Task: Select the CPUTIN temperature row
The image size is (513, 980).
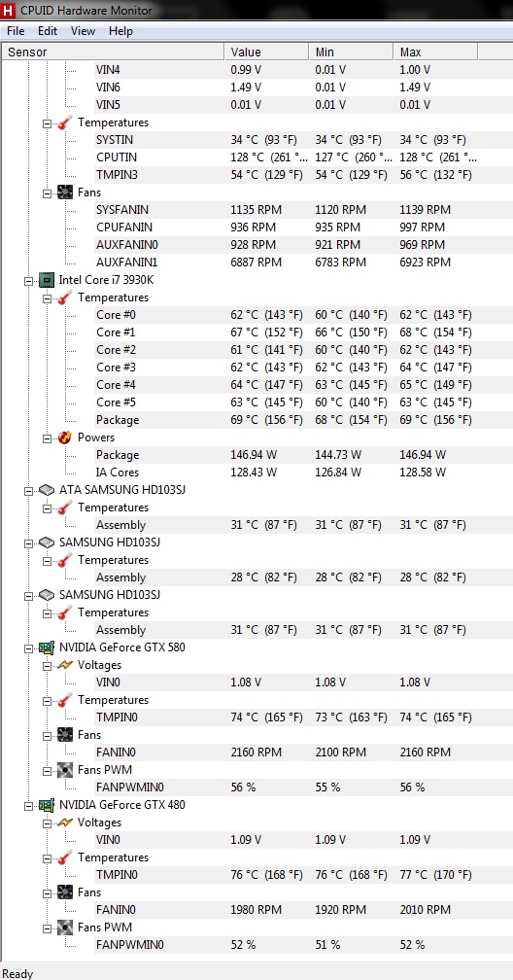Action: [x=256, y=157]
